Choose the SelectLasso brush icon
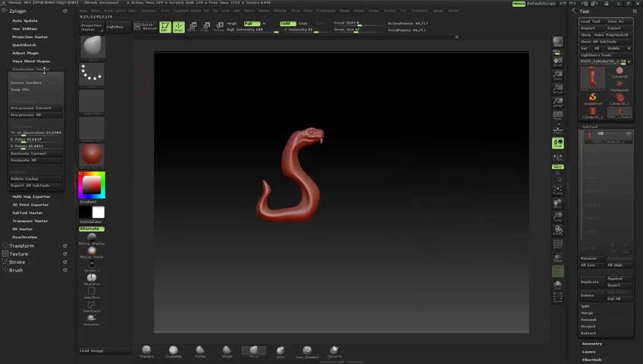This screenshot has width=643, height=364. point(92,306)
